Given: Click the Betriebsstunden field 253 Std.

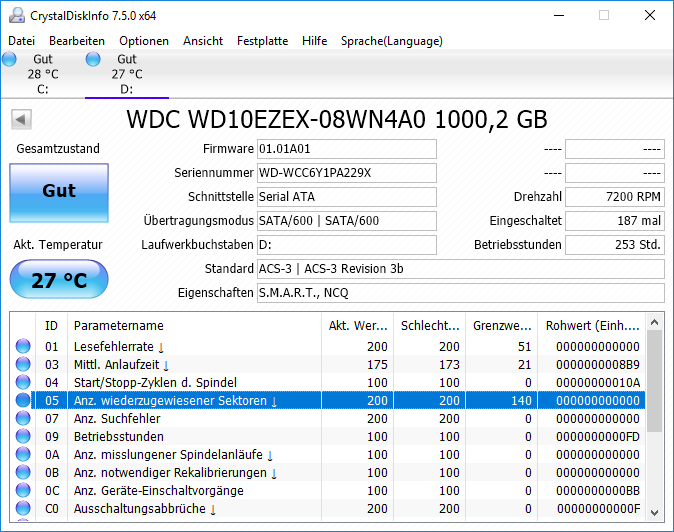Looking at the screenshot, I should pyautogui.click(x=615, y=245).
